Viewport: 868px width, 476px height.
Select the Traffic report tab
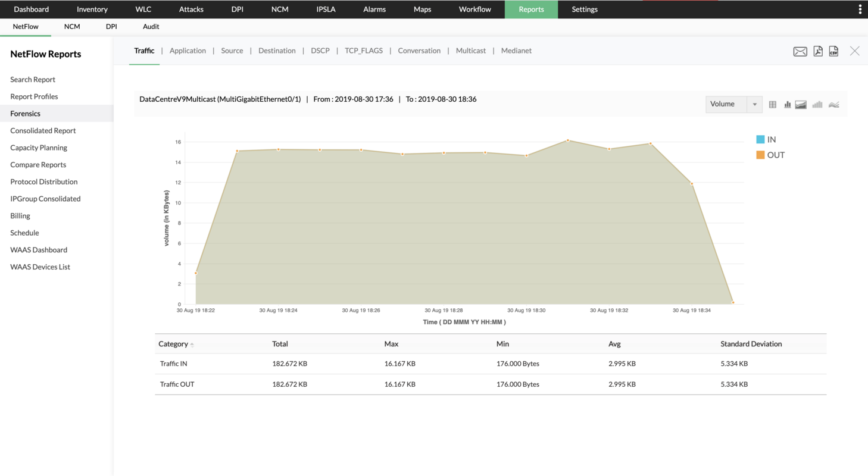pyautogui.click(x=145, y=51)
